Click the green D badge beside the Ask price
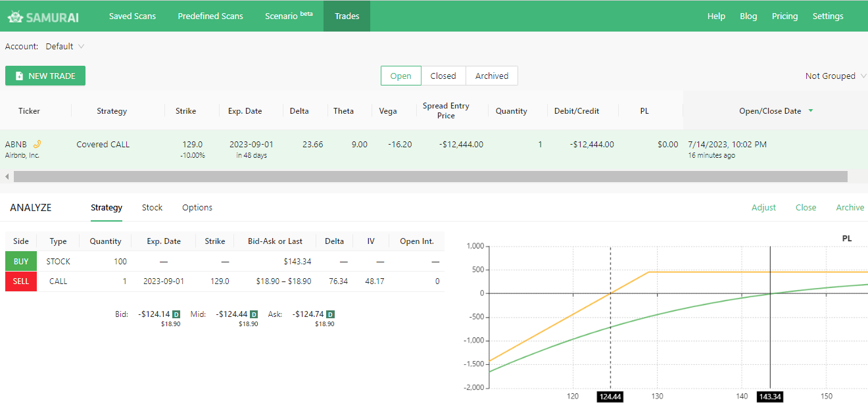 pyautogui.click(x=329, y=314)
